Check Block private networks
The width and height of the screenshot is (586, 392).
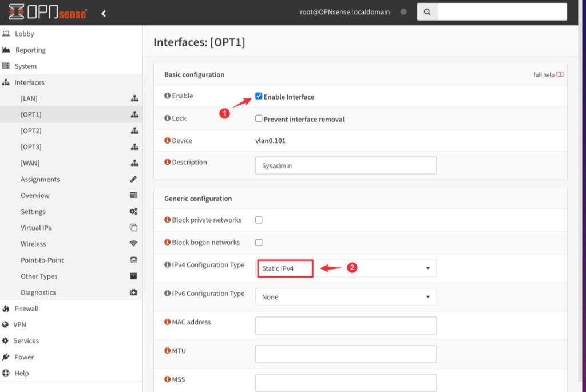[x=259, y=220]
